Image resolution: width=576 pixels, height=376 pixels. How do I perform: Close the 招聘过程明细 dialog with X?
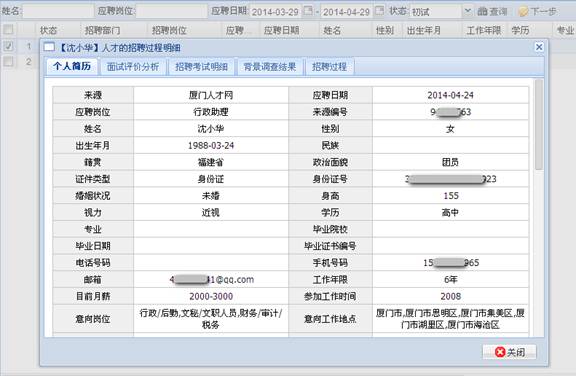[539, 47]
